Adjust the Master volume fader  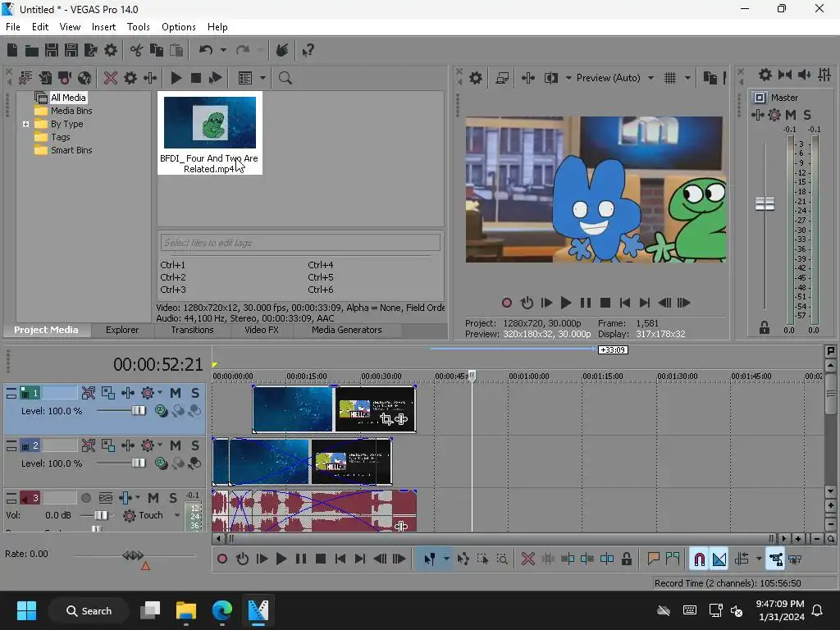(x=765, y=203)
